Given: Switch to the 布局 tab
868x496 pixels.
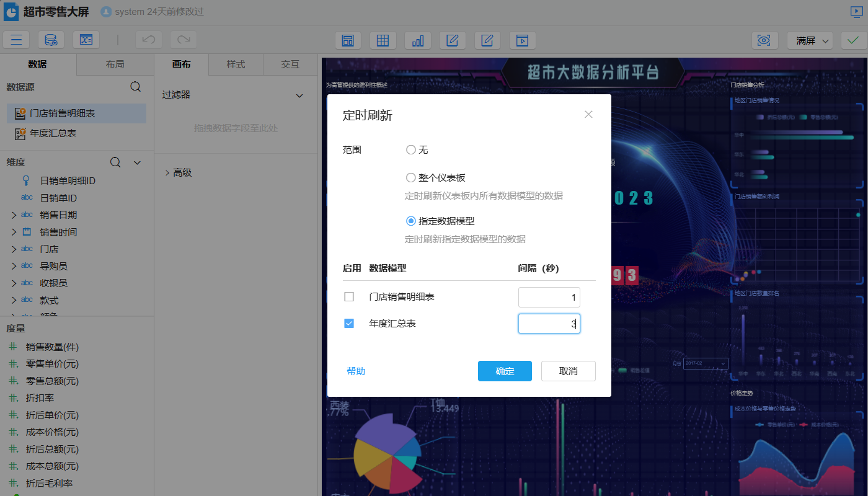Looking at the screenshot, I should pos(115,64).
